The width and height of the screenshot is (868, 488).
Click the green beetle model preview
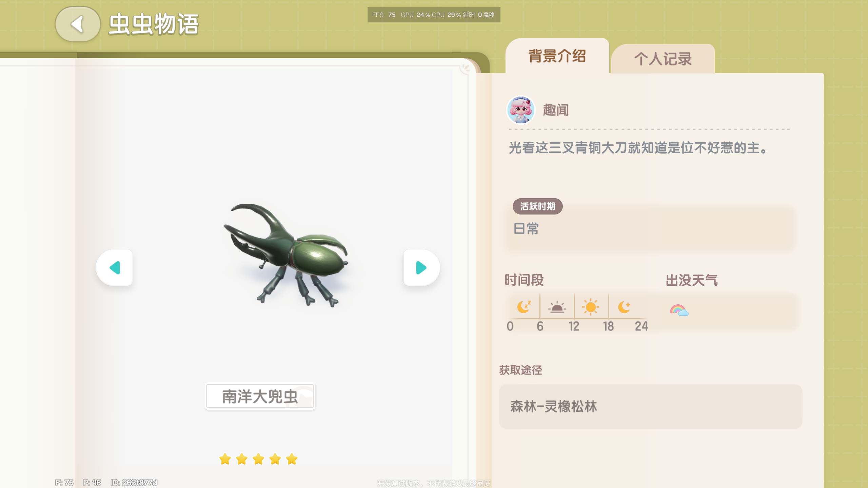(286, 256)
